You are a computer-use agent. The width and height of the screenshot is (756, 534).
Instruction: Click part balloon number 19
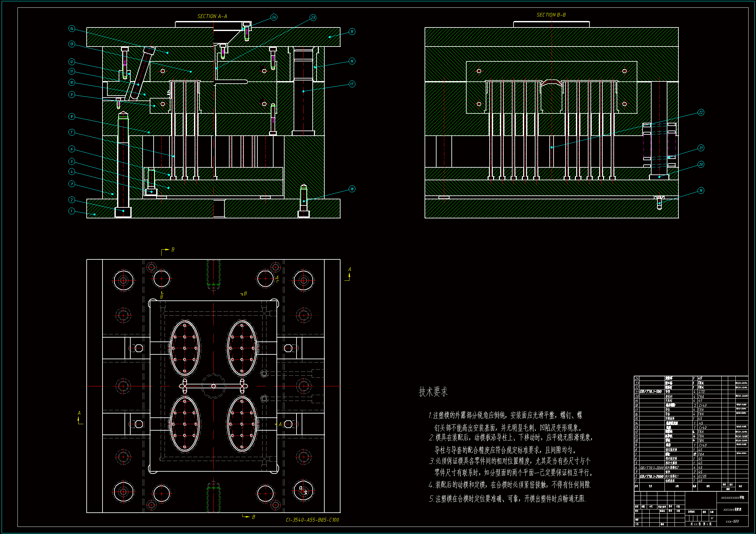click(x=701, y=191)
